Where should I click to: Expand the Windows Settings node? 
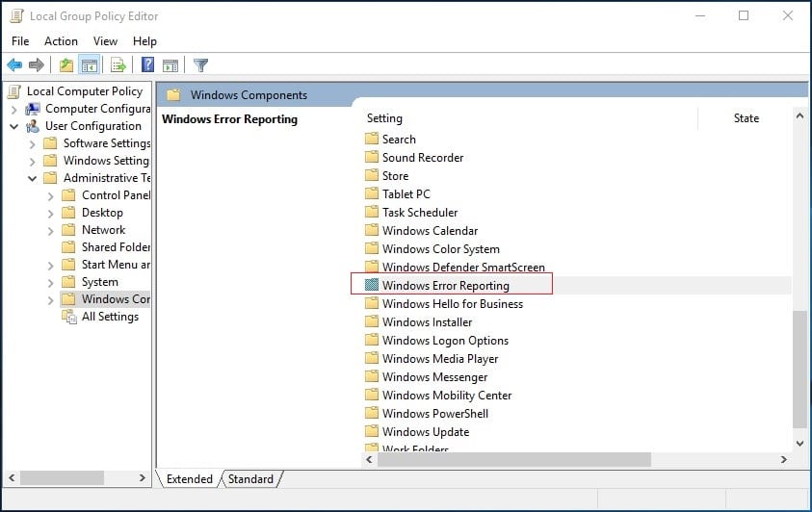tap(33, 162)
